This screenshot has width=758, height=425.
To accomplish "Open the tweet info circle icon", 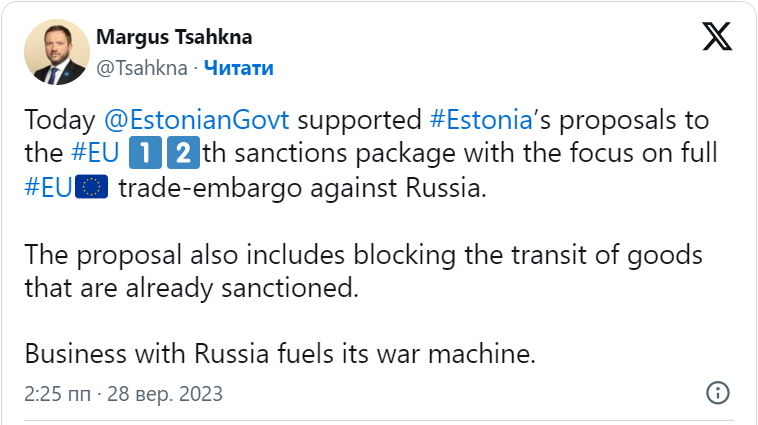I will point(717,393).
